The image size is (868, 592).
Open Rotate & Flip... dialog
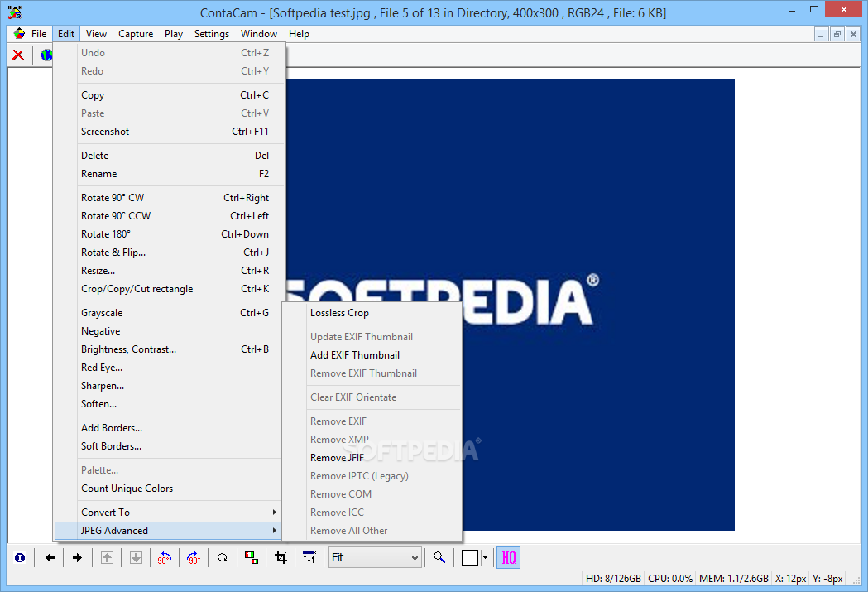(x=168, y=253)
